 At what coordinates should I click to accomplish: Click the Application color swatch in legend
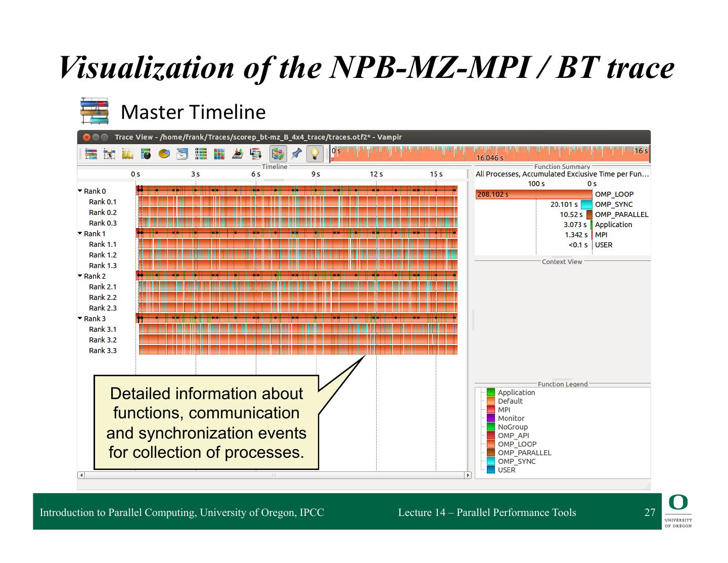(490, 393)
